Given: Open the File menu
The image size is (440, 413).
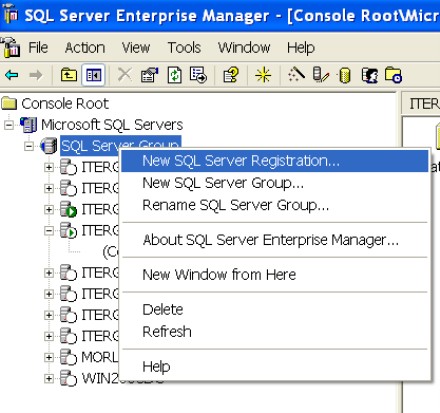Looking at the screenshot, I should [x=38, y=48].
